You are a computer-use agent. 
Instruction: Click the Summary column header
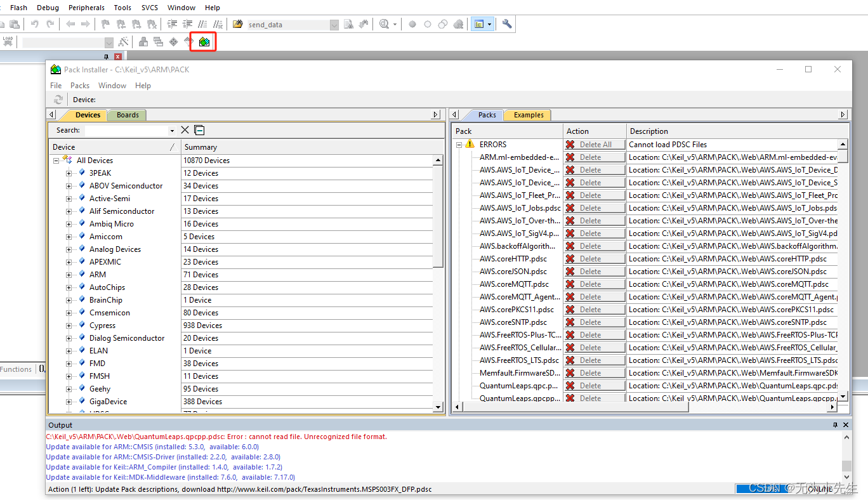pyautogui.click(x=313, y=147)
